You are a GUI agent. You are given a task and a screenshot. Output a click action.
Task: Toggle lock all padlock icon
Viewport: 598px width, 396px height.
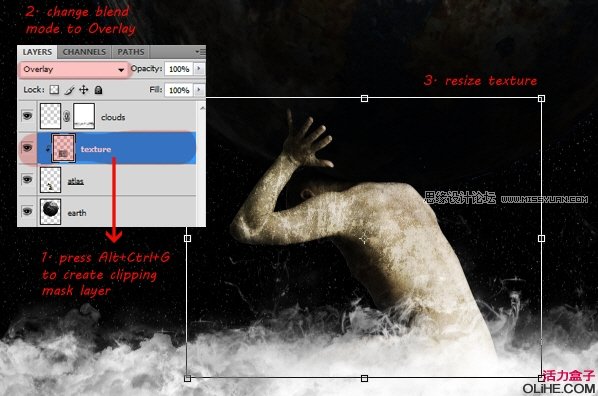click(x=98, y=90)
